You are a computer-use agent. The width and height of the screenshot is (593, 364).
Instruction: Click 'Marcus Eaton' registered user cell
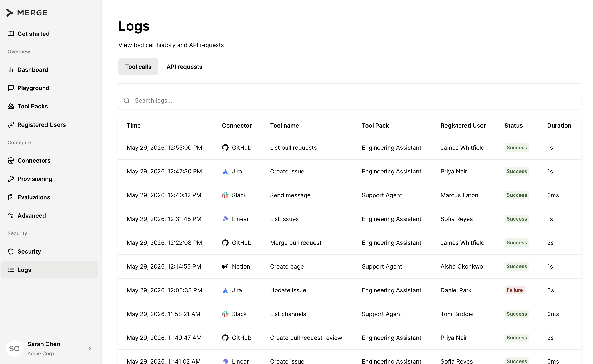459,195
